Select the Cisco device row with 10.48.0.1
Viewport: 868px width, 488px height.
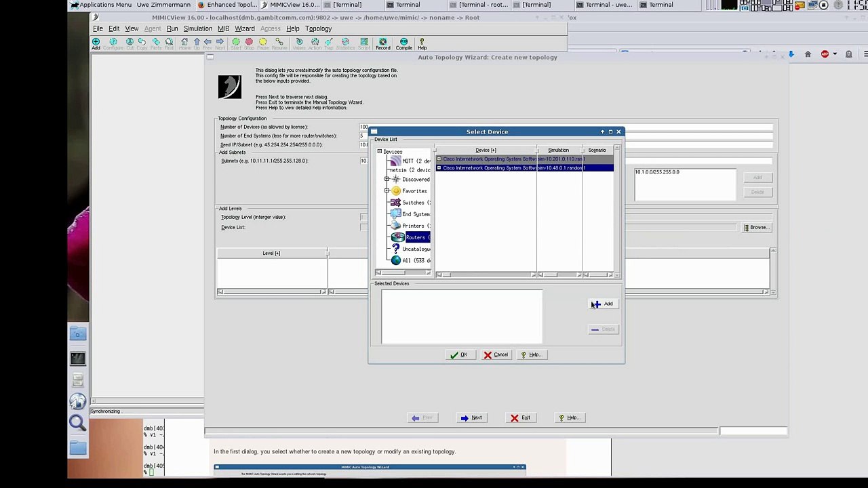pos(525,167)
